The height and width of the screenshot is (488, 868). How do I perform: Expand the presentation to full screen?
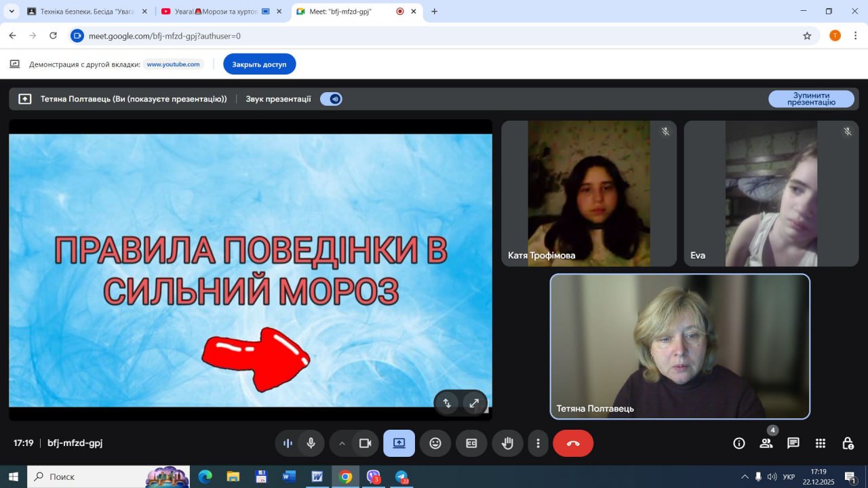[474, 403]
